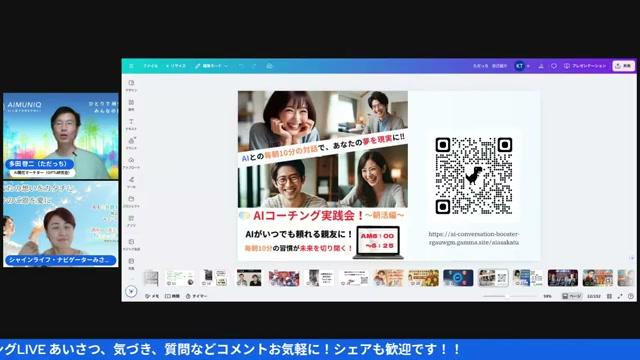Open the grid view icon at bottom right
640x360 pixels.
pos(609,296)
